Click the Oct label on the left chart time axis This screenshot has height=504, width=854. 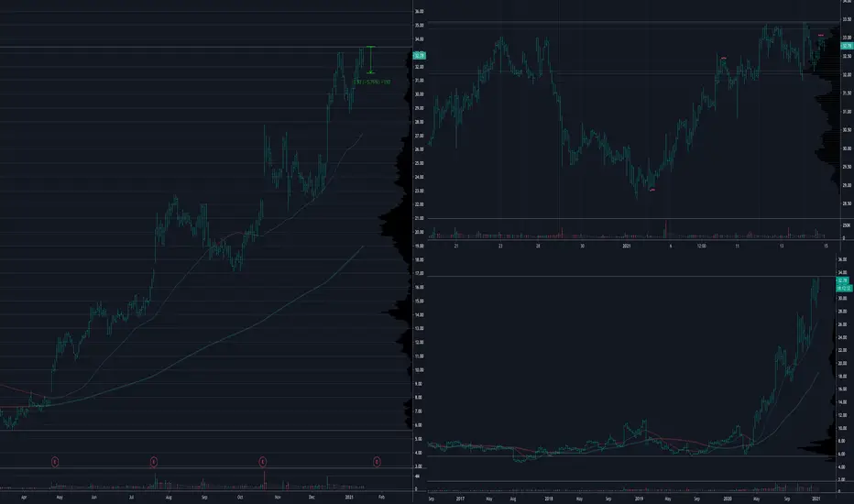point(240,498)
